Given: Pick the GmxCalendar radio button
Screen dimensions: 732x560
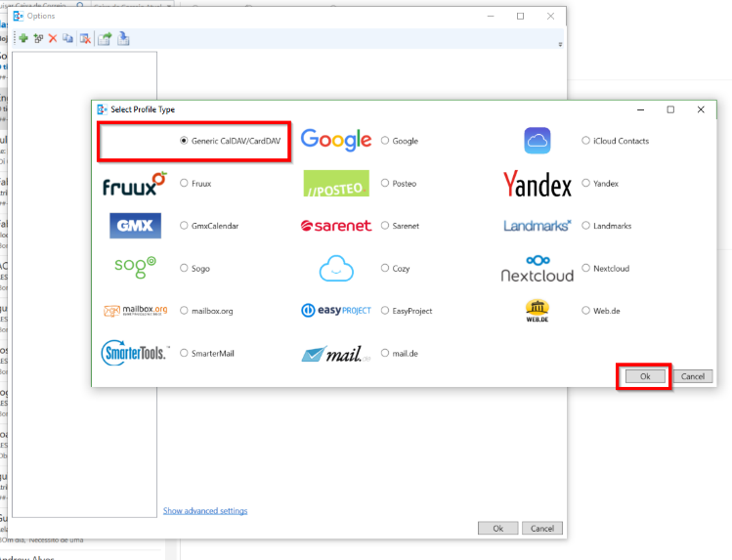Looking at the screenshot, I should pos(184,226).
